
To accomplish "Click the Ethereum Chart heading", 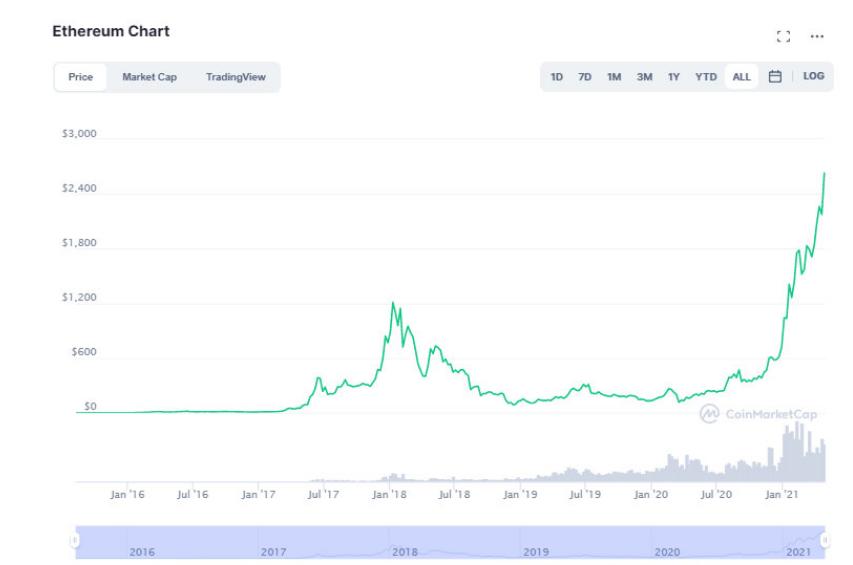I will (x=111, y=31).
